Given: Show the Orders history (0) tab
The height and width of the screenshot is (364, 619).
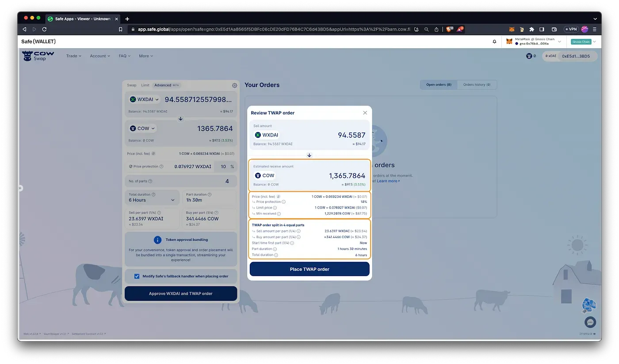Looking at the screenshot, I should point(477,85).
